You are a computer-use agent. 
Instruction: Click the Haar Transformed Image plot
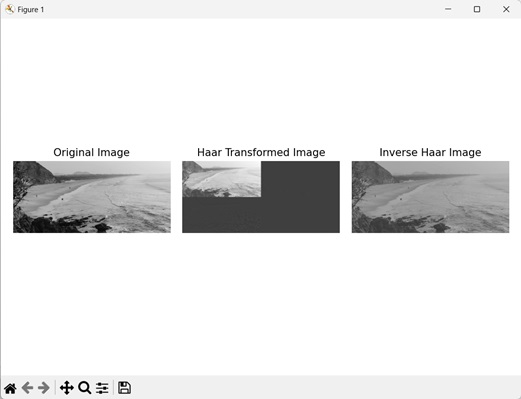(x=261, y=197)
